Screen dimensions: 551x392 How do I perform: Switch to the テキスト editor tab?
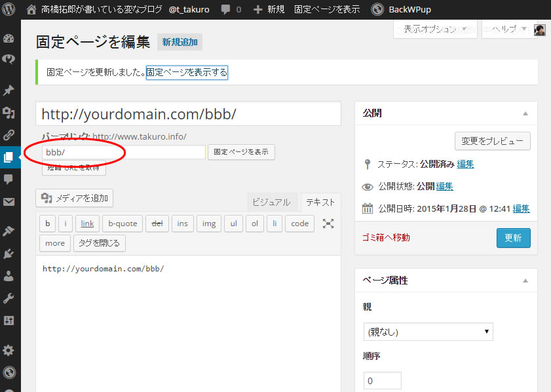point(321,203)
